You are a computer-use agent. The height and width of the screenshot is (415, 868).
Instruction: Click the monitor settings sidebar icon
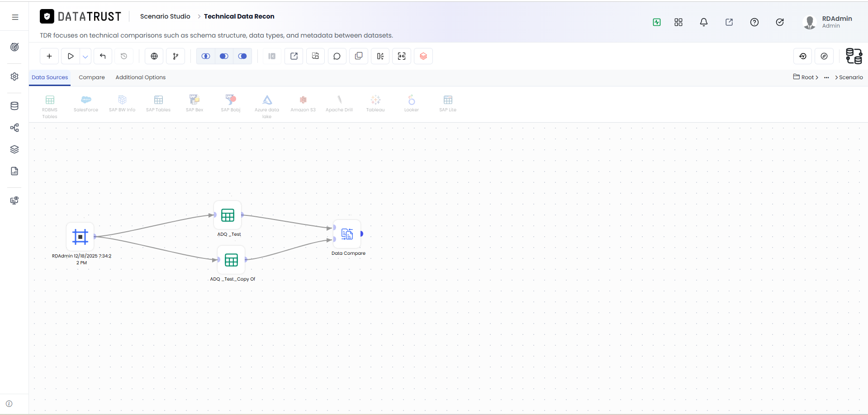click(14, 200)
